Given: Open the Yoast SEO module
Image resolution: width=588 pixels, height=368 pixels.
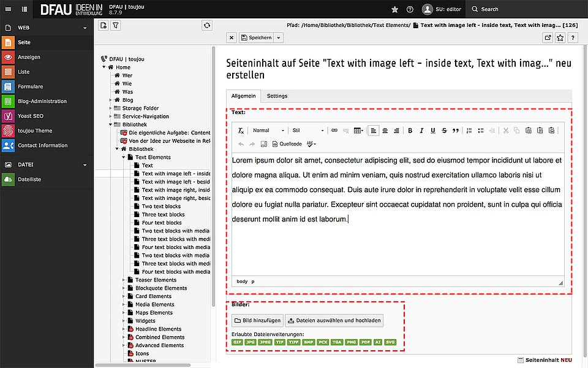Looking at the screenshot, I should coord(47,116).
